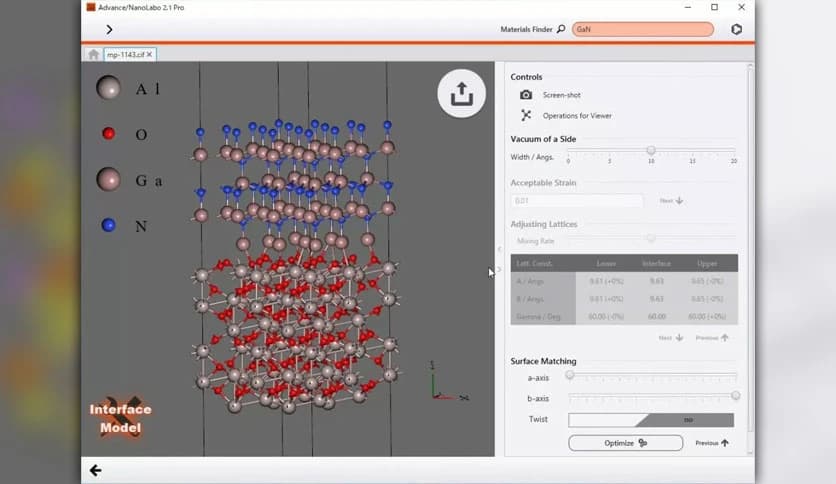The image size is (836, 484).
Task: Click the hexagon icon beside search field
Action: (736, 30)
